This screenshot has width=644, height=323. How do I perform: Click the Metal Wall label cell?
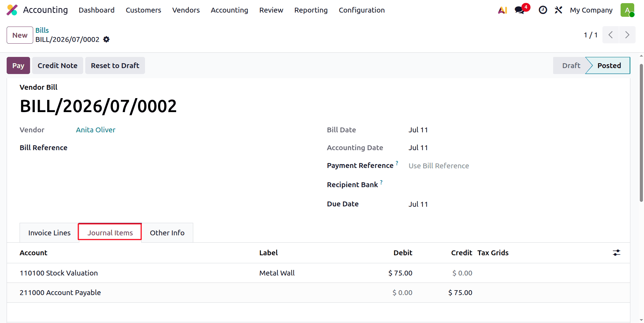click(x=277, y=273)
